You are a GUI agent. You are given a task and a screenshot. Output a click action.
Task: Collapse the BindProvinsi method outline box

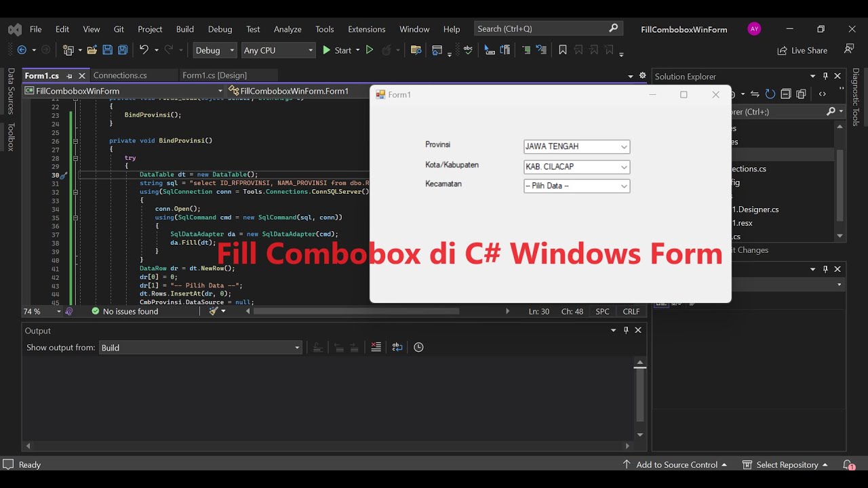tap(75, 141)
